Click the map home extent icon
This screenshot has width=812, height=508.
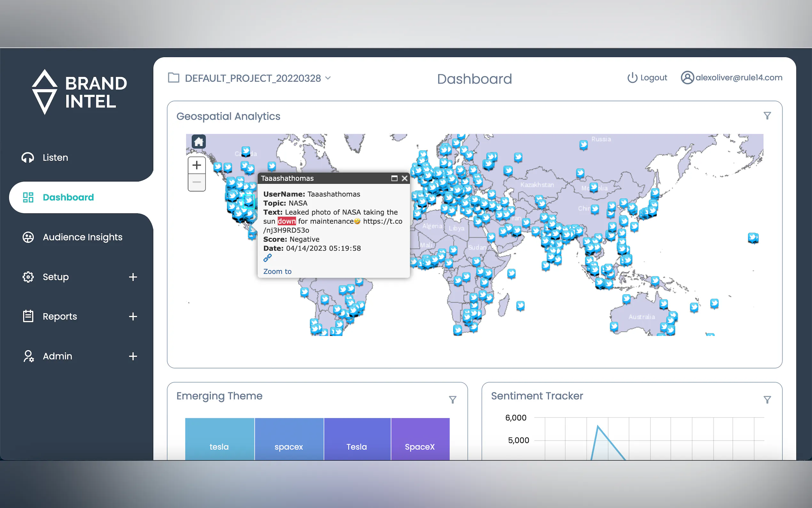coord(199,141)
